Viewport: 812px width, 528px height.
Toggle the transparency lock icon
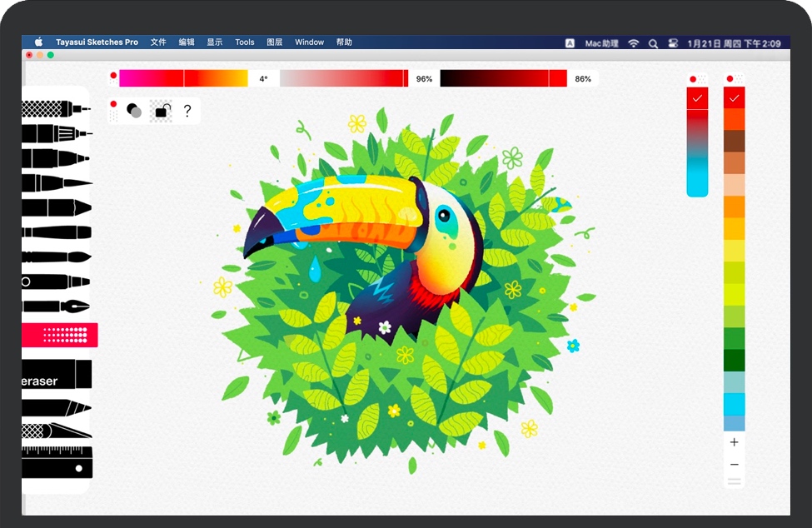[x=162, y=111]
